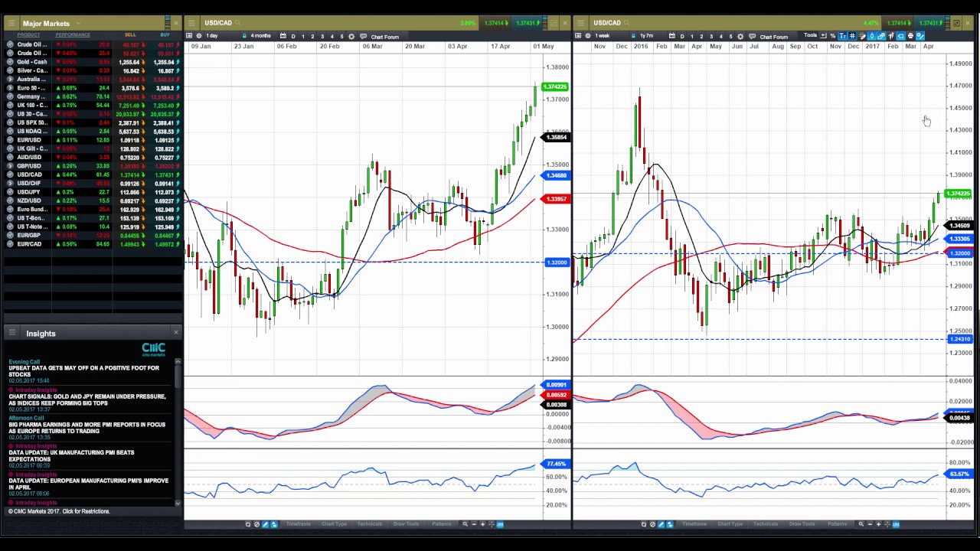Expand the GBP/USD row arrow
This screenshot has width=980, height=551.
click(11, 166)
